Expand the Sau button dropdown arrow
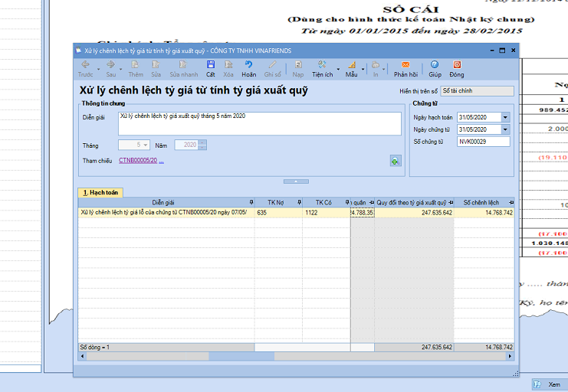This screenshot has height=392, width=568. pyautogui.click(x=120, y=69)
